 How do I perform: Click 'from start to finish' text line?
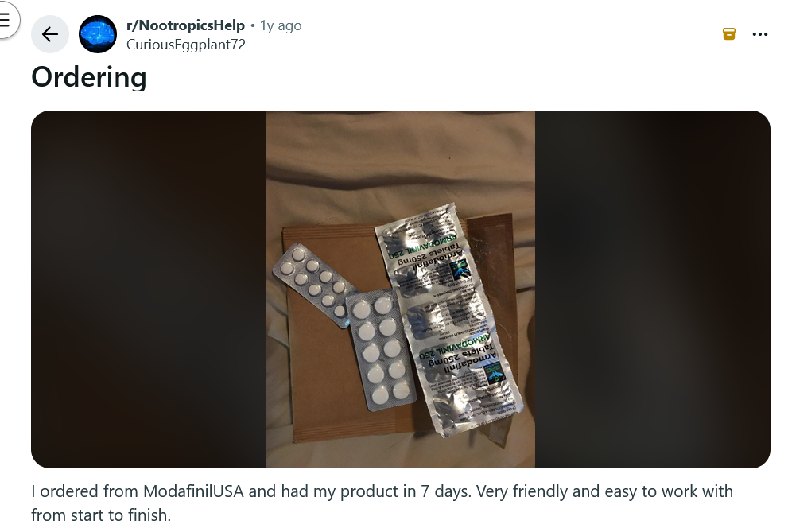click(101, 515)
